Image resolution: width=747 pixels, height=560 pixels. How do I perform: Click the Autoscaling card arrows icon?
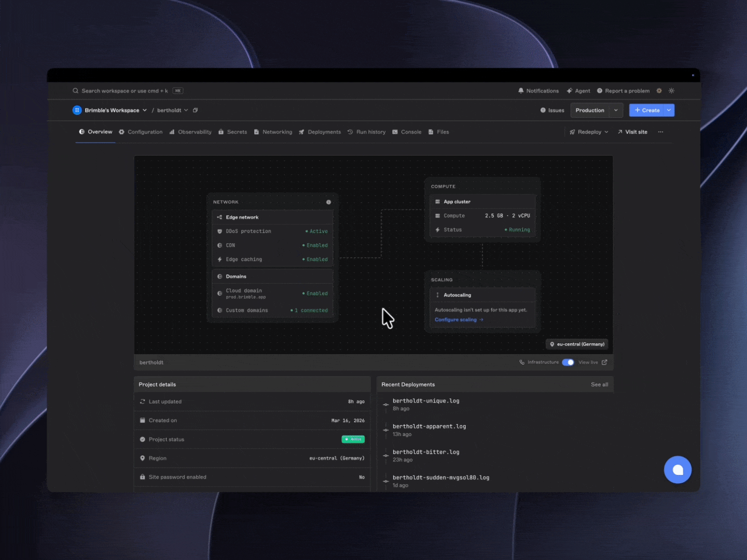(x=438, y=295)
